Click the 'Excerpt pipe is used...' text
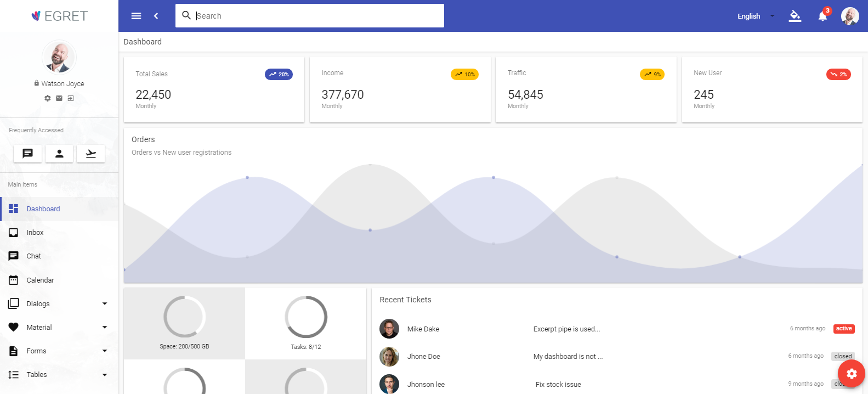The image size is (868, 394). click(x=567, y=329)
